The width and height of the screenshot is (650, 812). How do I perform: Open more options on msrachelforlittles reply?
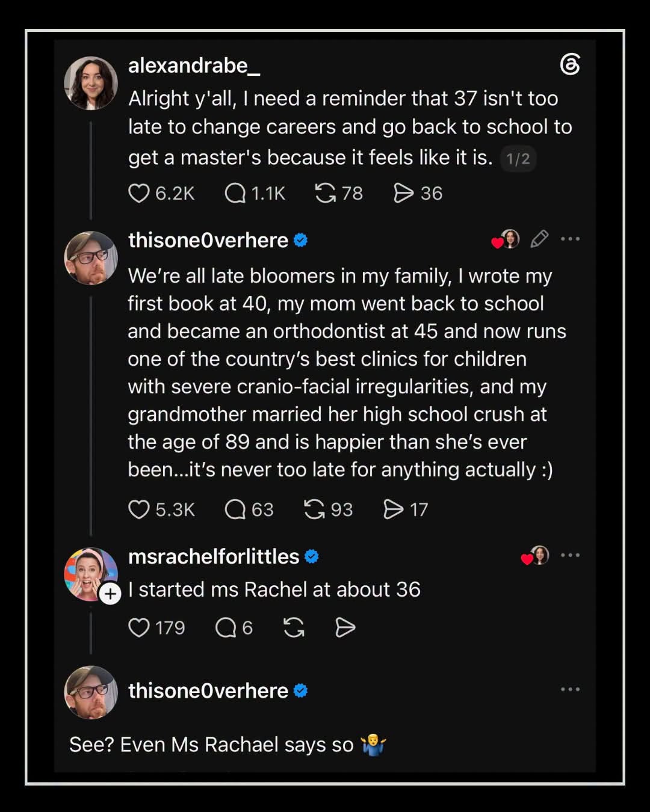click(570, 555)
